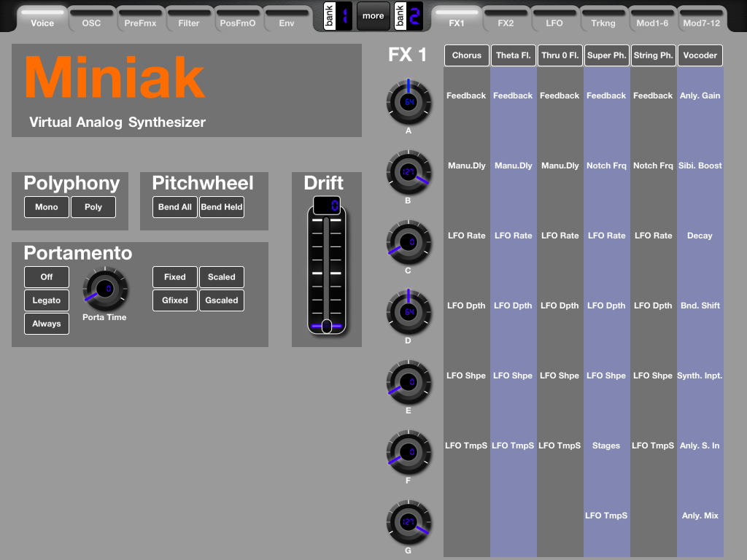Viewport: 747px width, 560px height.
Task: Open the PreFmx tab
Action: coord(140,19)
